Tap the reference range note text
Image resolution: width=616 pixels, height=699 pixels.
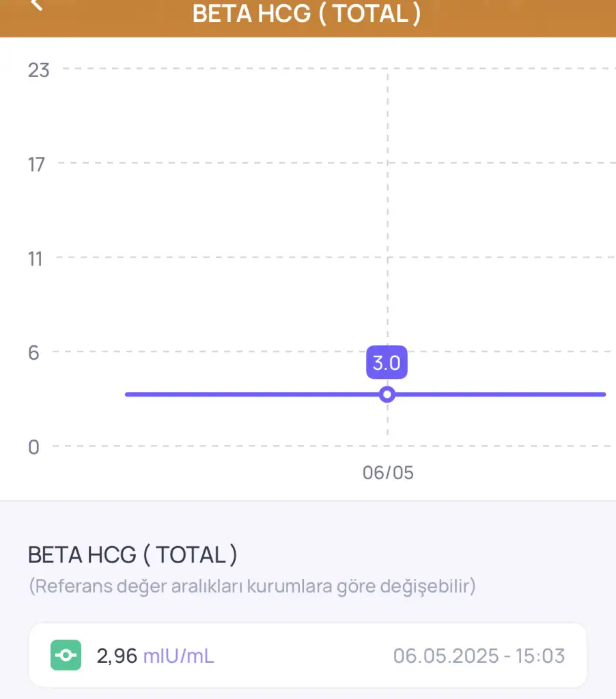pos(252,586)
